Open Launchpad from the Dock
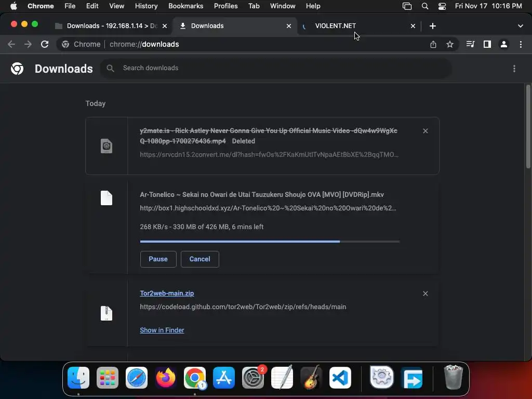The height and width of the screenshot is (399, 532). (x=108, y=377)
